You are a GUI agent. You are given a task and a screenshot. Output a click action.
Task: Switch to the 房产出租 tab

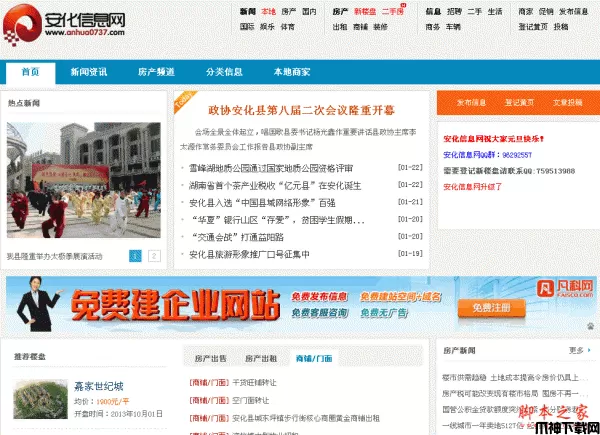coord(261,358)
